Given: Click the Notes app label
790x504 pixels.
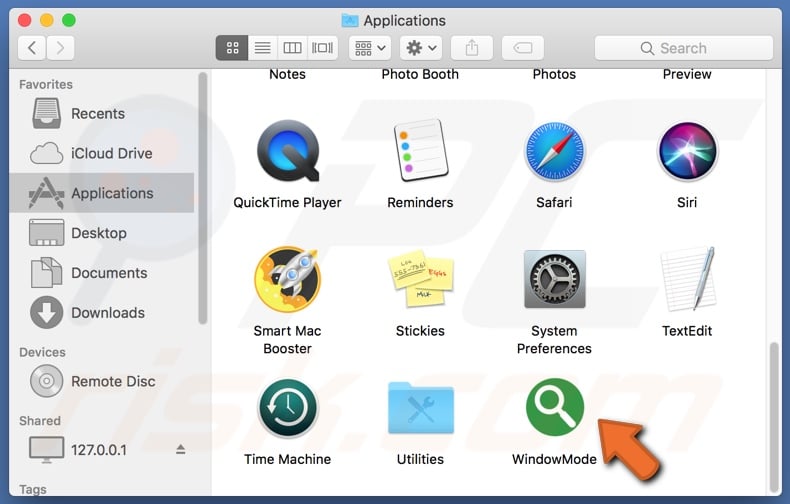Looking at the screenshot, I should [x=288, y=74].
